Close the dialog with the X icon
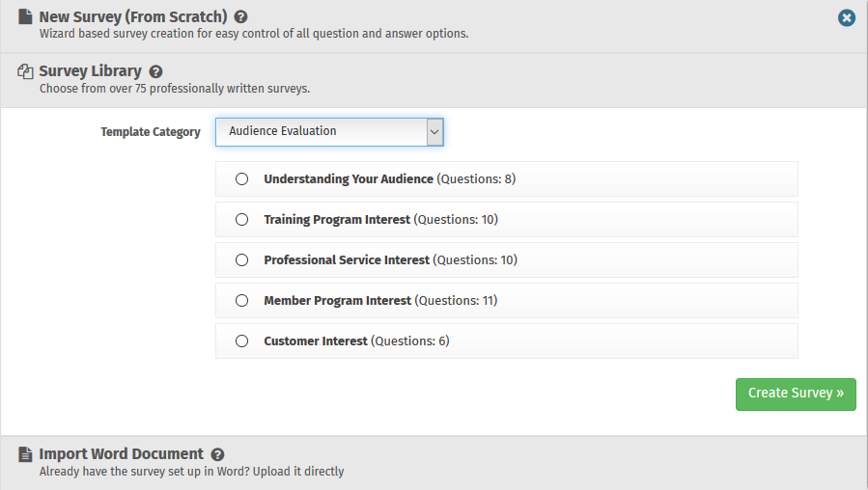Viewport: 868px width, 490px height. (x=847, y=17)
